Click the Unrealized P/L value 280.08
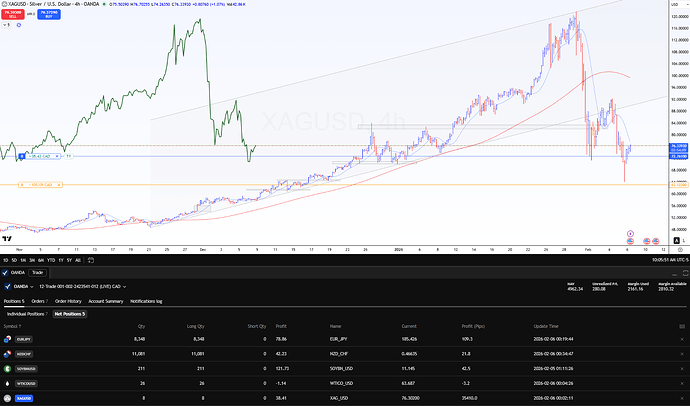The height and width of the screenshot is (406, 690). pos(599,289)
